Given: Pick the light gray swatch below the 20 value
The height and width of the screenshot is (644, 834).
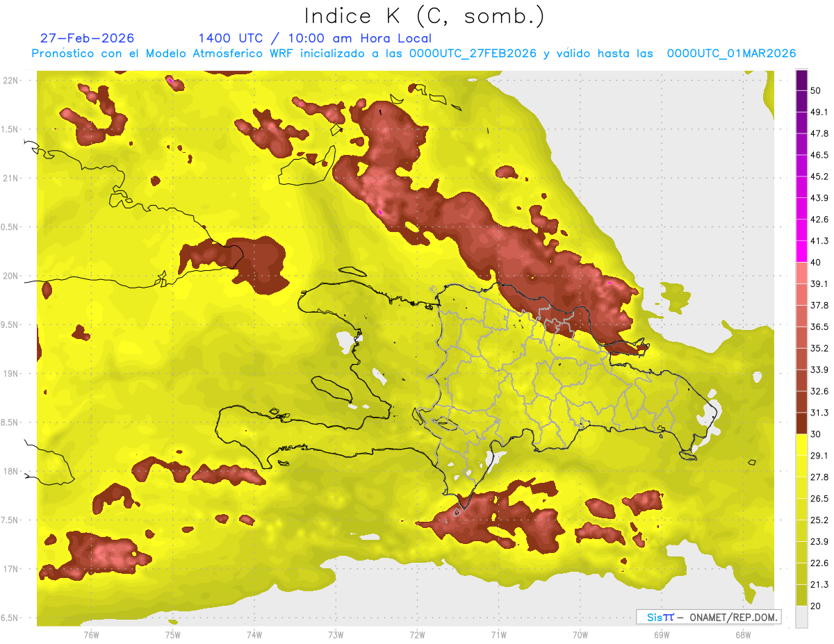Looking at the screenshot, I should point(801,617).
